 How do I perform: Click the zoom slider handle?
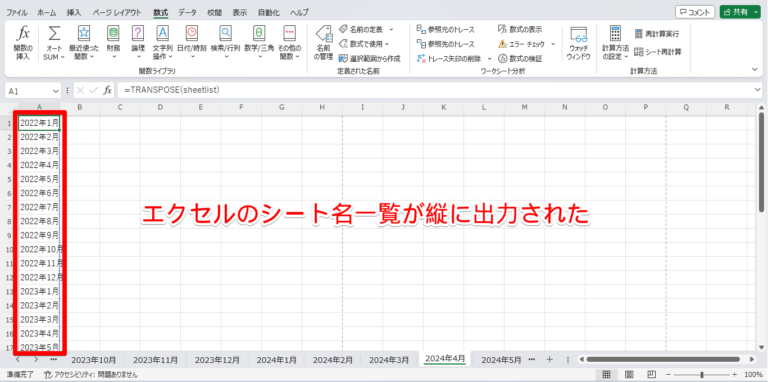702,375
